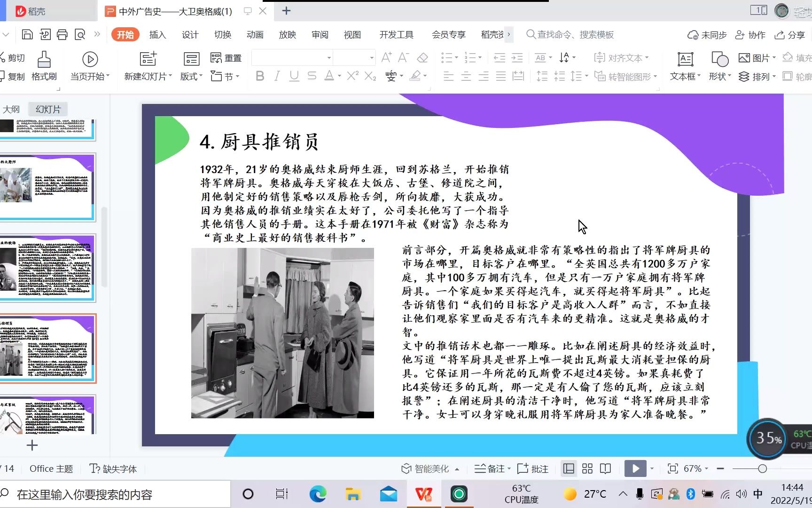The image size is (812, 508).
Task: Open the Design (设计) tab
Action: point(190,35)
